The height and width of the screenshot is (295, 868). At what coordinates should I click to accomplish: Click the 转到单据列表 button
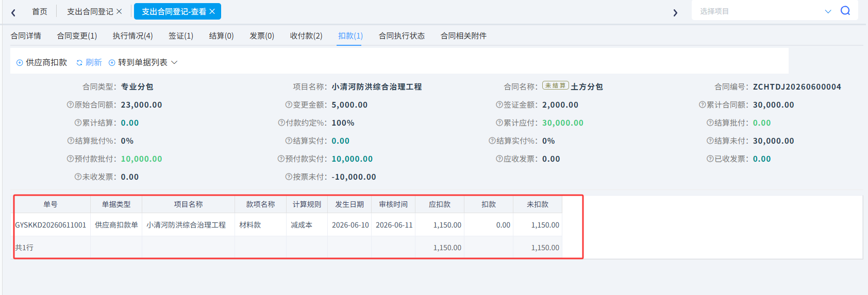coord(143,62)
